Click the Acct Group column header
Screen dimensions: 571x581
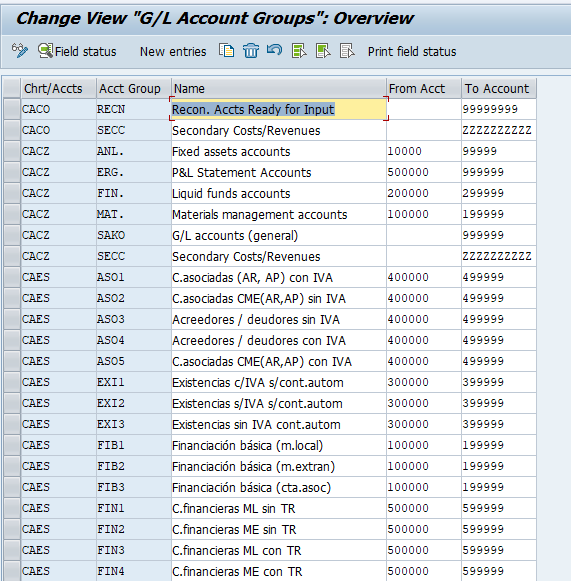[x=133, y=88]
